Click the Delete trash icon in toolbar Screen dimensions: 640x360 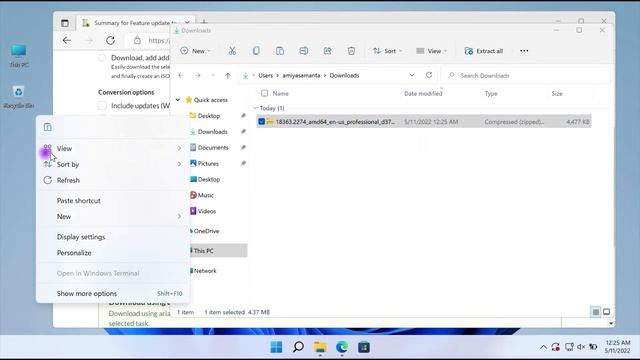(351, 51)
